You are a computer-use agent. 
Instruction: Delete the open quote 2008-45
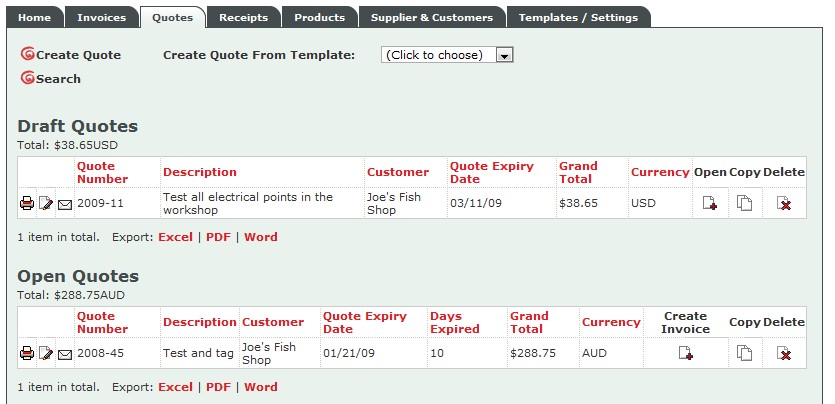point(784,353)
